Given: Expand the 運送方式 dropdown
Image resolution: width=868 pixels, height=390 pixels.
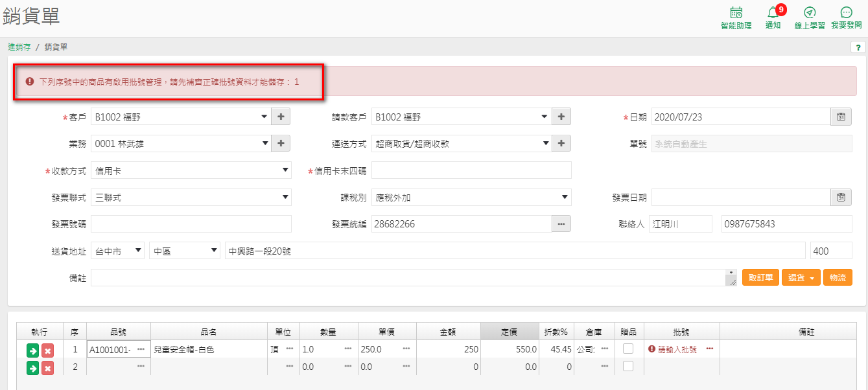Looking at the screenshot, I should tap(545, 143).
